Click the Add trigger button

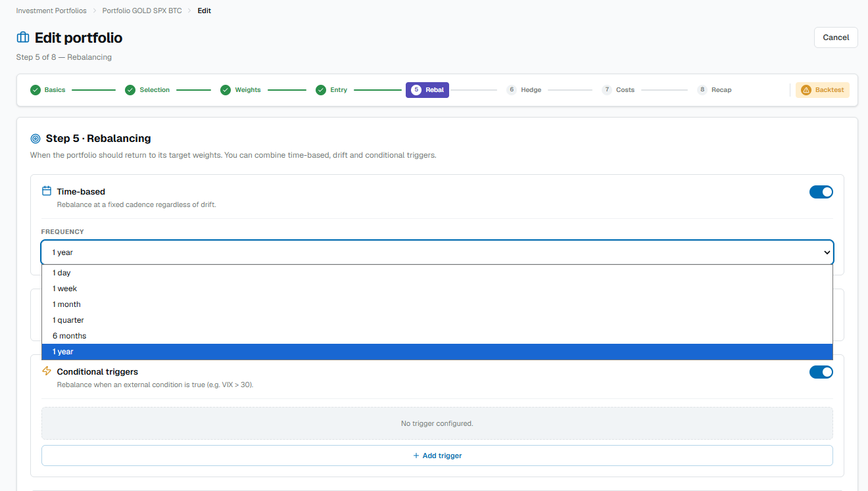coord(437,456)
